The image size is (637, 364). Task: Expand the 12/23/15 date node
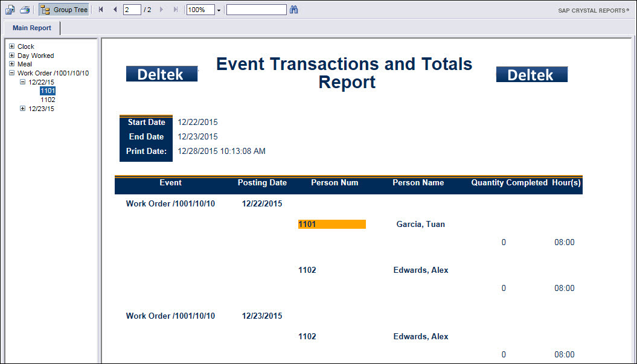tap(23, 109)
